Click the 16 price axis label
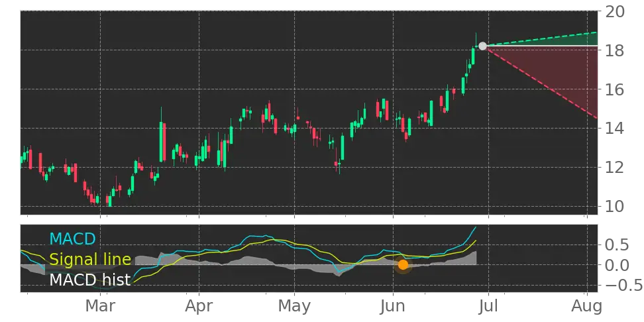This screenshot has height=322, width=644. tap(615, 89)
